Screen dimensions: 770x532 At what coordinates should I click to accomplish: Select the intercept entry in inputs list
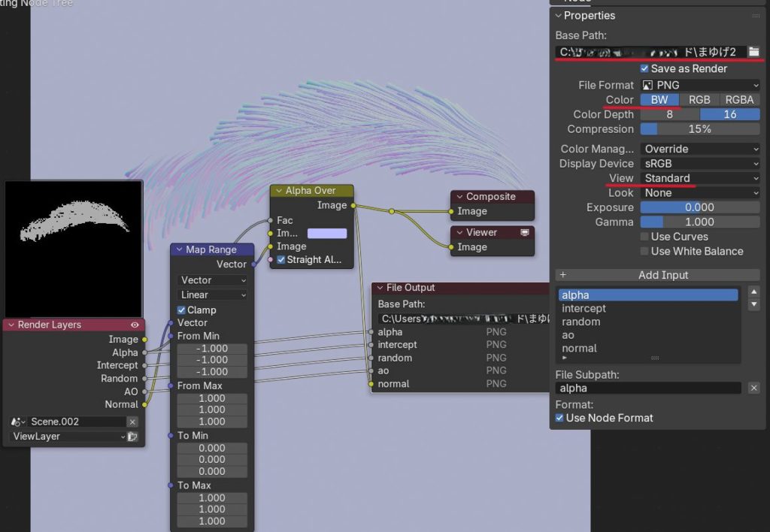584,308
